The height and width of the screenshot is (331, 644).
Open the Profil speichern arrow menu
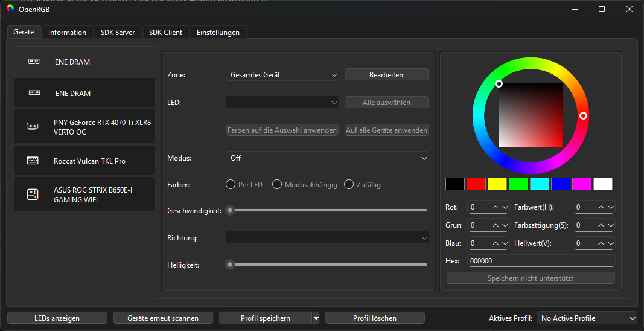tap(316, 318)
